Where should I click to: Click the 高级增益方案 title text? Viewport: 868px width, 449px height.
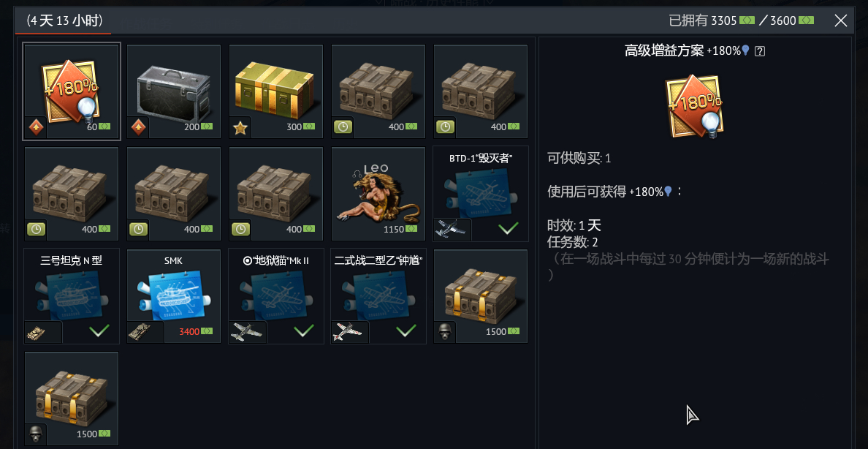(x=664, y=51)
